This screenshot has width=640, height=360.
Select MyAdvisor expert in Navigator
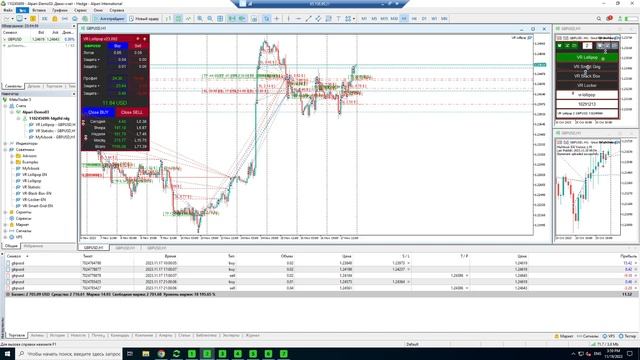[x=31, y=168]
